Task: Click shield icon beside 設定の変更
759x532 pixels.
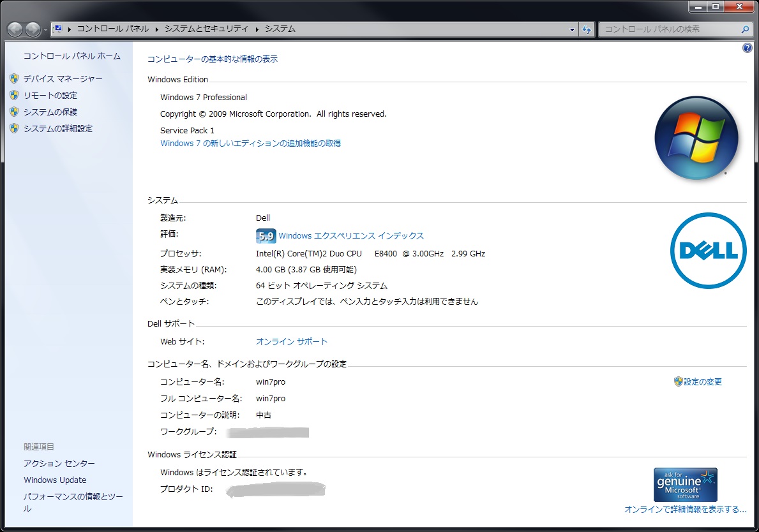Action: click(x=678, y=381)
